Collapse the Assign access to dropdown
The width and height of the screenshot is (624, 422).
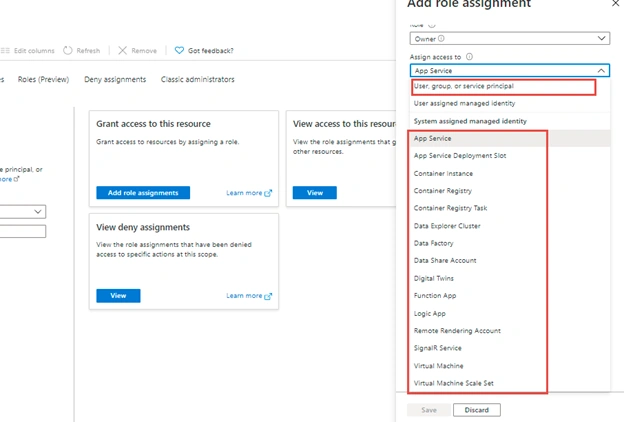(601, 70)
